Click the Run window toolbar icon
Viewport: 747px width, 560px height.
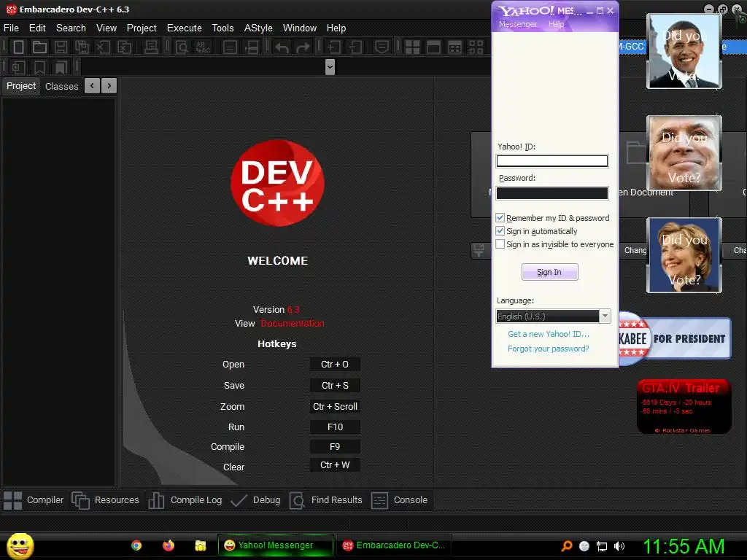click(433, 47)
